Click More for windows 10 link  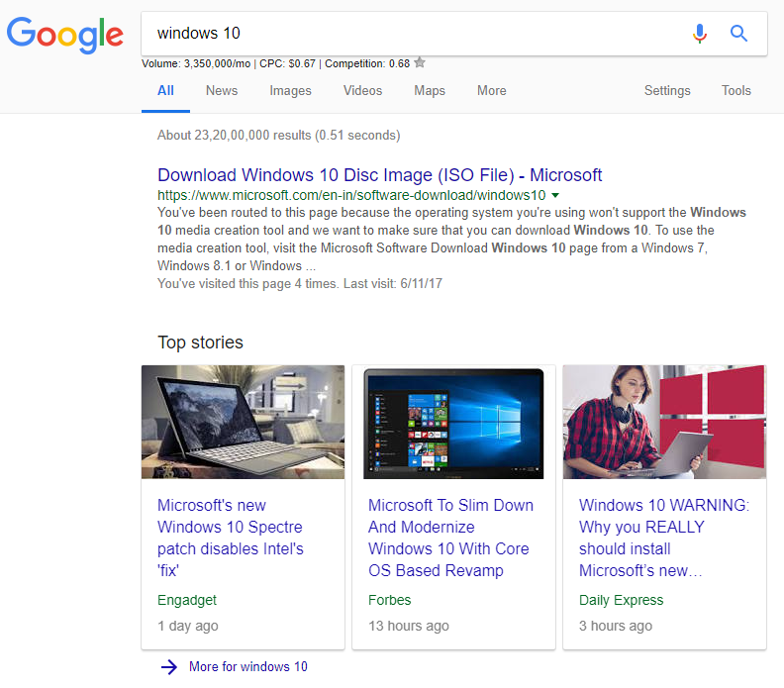coord(248,666)
